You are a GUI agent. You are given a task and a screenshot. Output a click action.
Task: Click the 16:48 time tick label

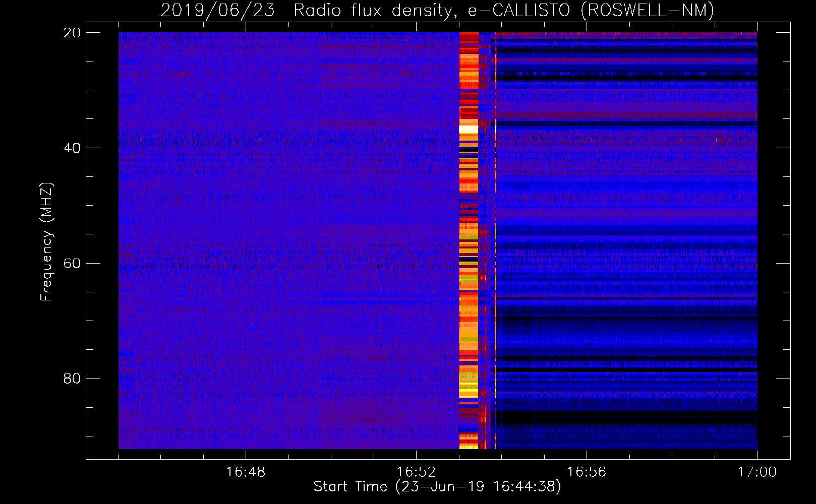point(246,472)
